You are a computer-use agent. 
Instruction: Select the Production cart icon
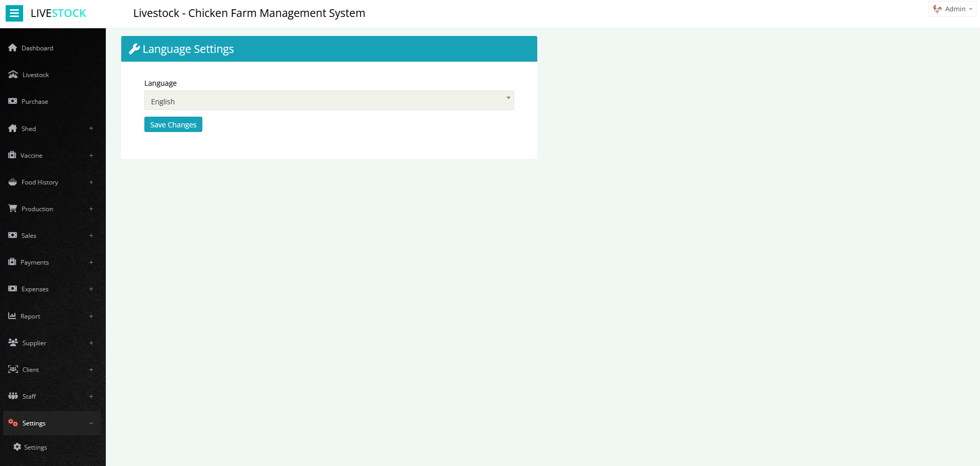click(12, 209)
